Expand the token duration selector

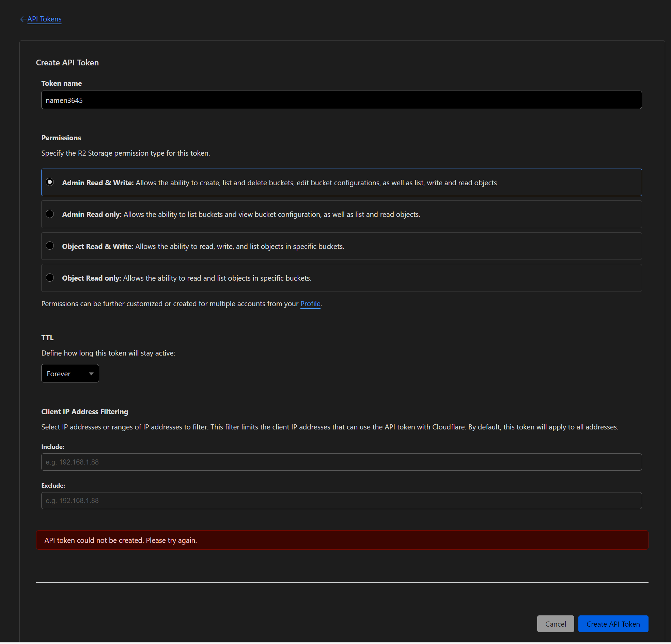point(70,373)
